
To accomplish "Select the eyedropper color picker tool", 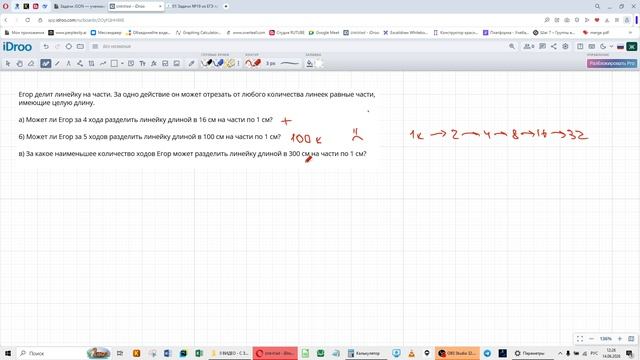I will pyautogui.click(x=191, y=63).
